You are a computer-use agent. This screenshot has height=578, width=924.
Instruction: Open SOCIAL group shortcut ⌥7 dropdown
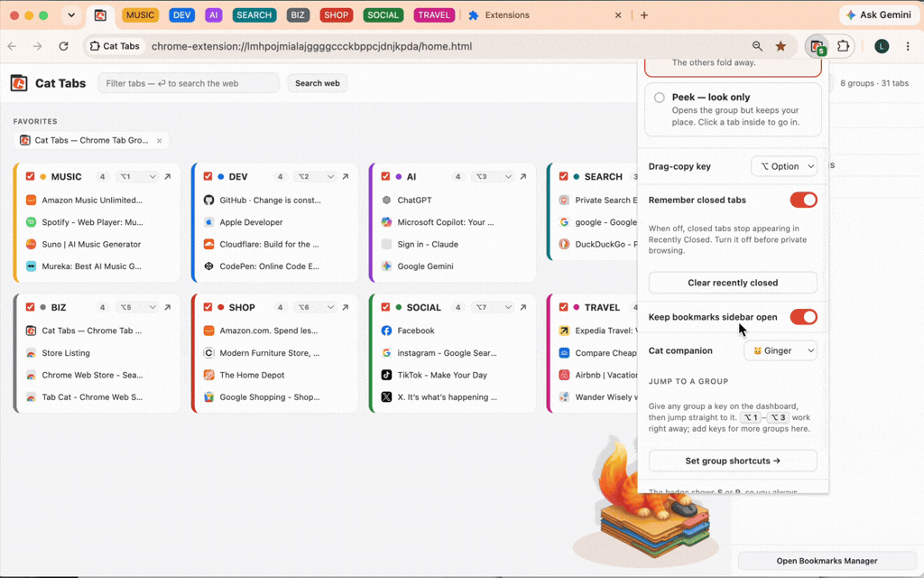pyautogui.click(x=494, y=307)
